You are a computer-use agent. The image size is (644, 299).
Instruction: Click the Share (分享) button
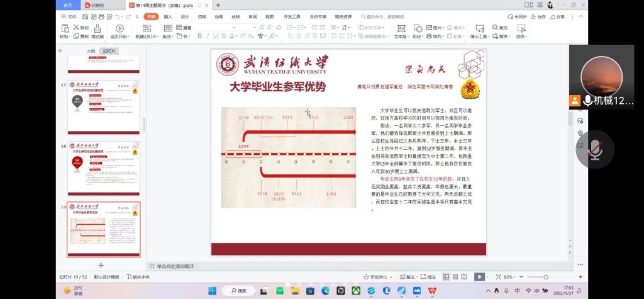point(558,17)
